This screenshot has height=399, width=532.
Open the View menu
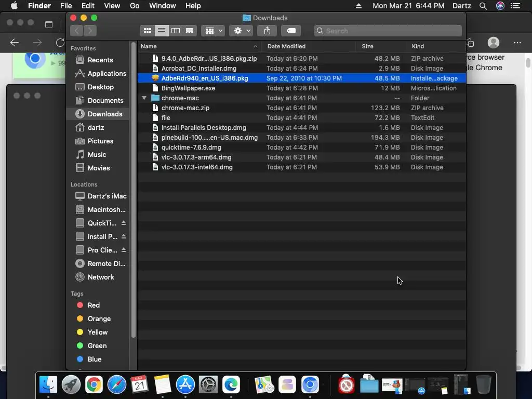112,6
